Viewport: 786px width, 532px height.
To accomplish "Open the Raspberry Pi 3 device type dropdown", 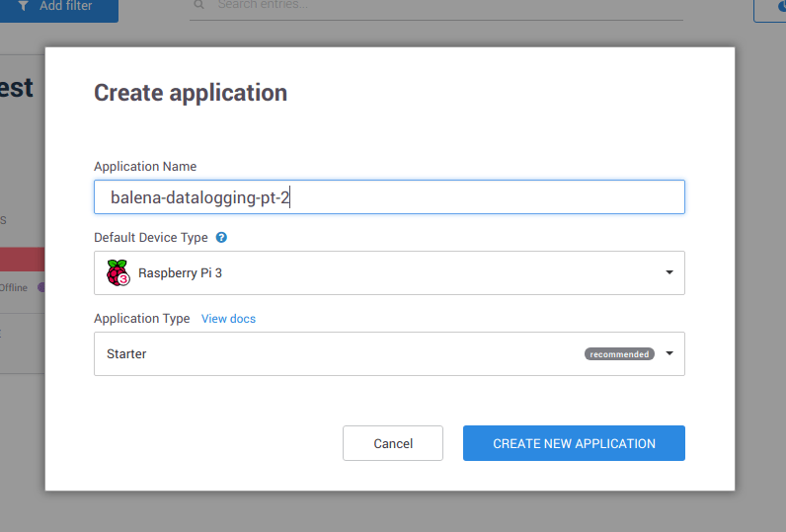I will [x=389, y=272].
